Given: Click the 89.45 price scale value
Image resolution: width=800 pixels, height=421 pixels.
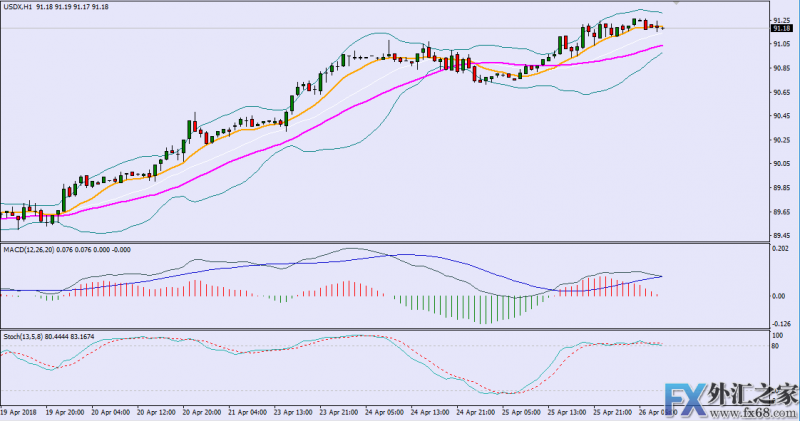Looking at the screenshot, I should tap(781, 236).
